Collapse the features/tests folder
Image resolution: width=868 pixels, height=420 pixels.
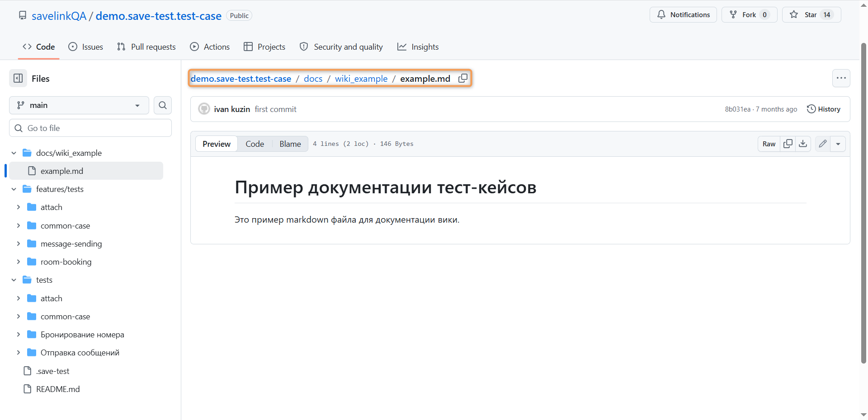point(14,189)
